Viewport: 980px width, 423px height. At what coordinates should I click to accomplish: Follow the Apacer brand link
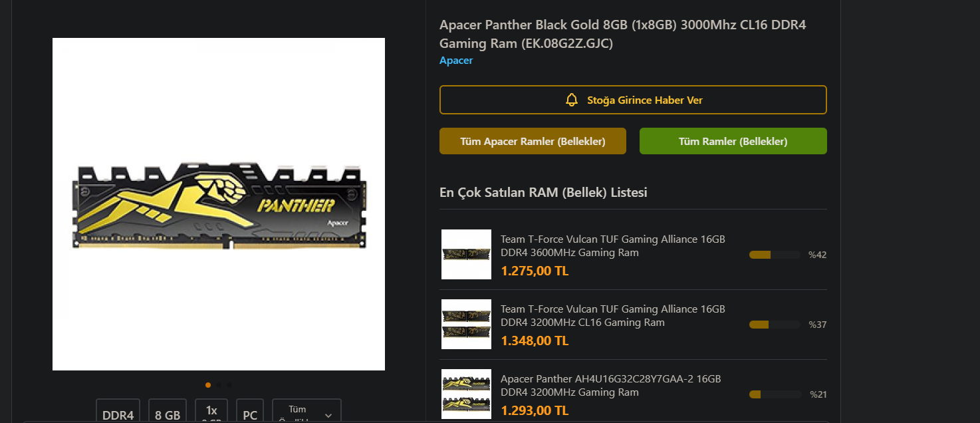pyautogui.click(x=456, y=61)
